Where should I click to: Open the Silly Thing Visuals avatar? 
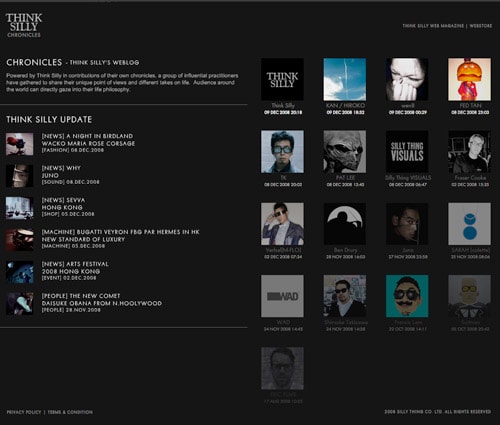(x=407, y=152)
